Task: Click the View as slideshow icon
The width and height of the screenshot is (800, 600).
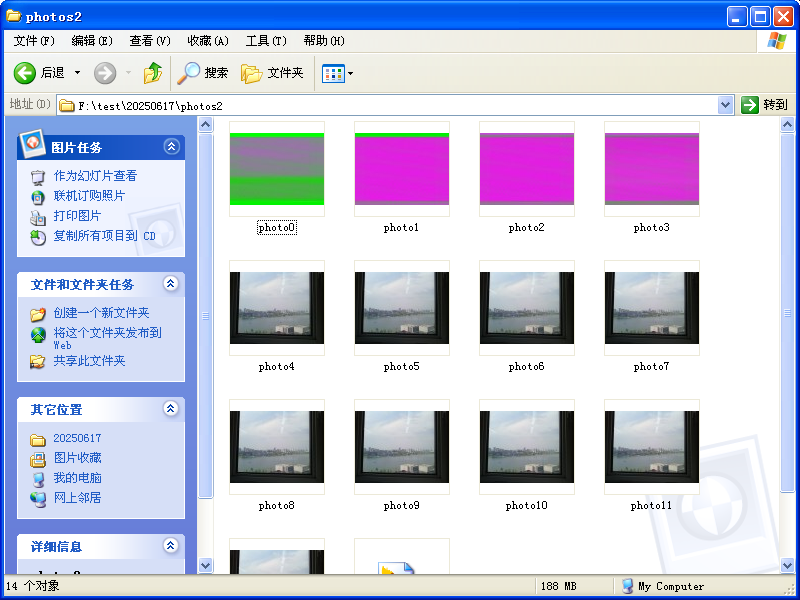Action: click(x=38, y=177)
